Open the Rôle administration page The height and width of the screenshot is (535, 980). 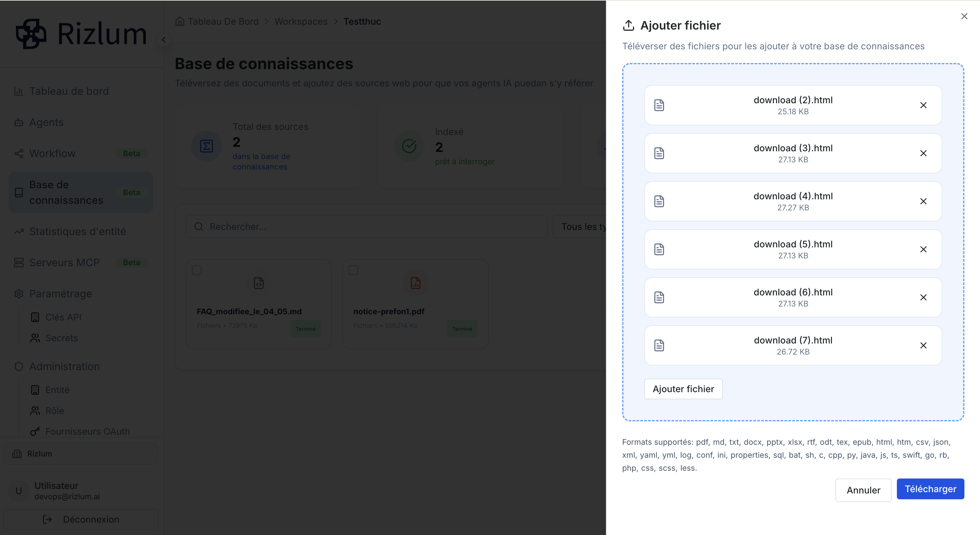[55, 411]
